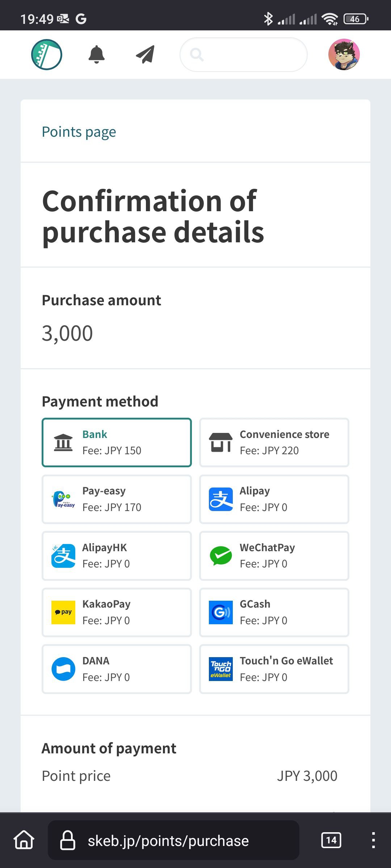Select Convenience store payment method
This screenshot has height=868, width=391.
(274, 442)
